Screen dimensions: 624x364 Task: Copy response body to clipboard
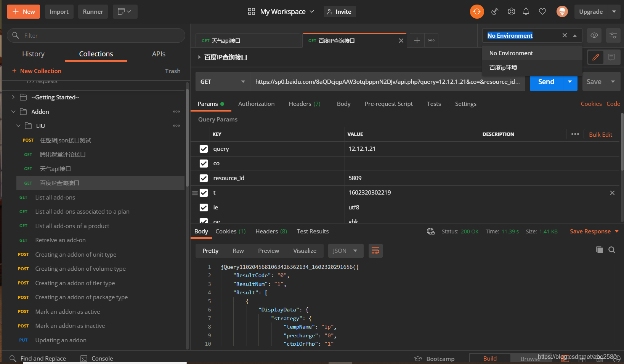point(600,250)
